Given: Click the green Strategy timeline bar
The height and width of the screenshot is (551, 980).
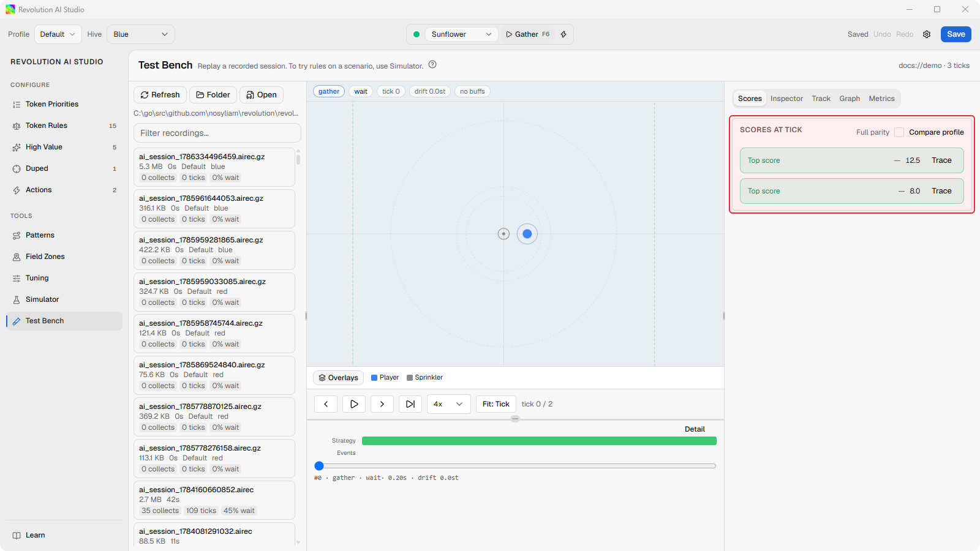Looking at the screenshot, I should (x=539, y=441).
